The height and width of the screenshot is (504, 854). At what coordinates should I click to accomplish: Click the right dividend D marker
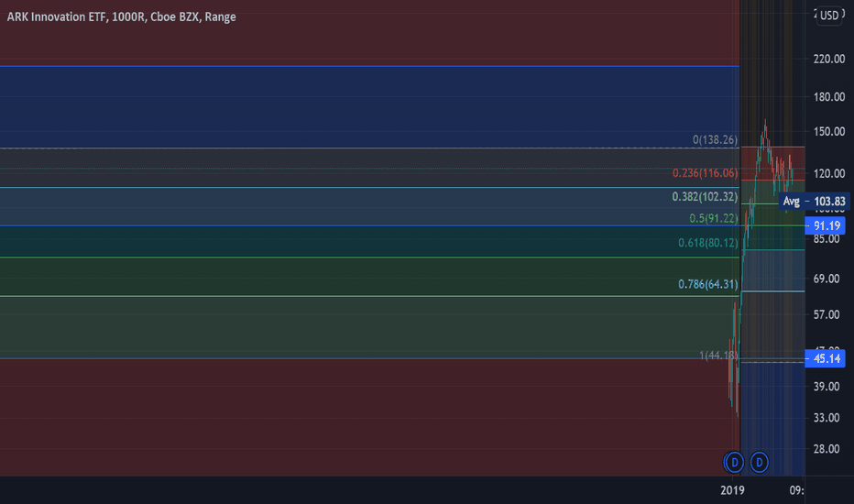coord(759,463)
